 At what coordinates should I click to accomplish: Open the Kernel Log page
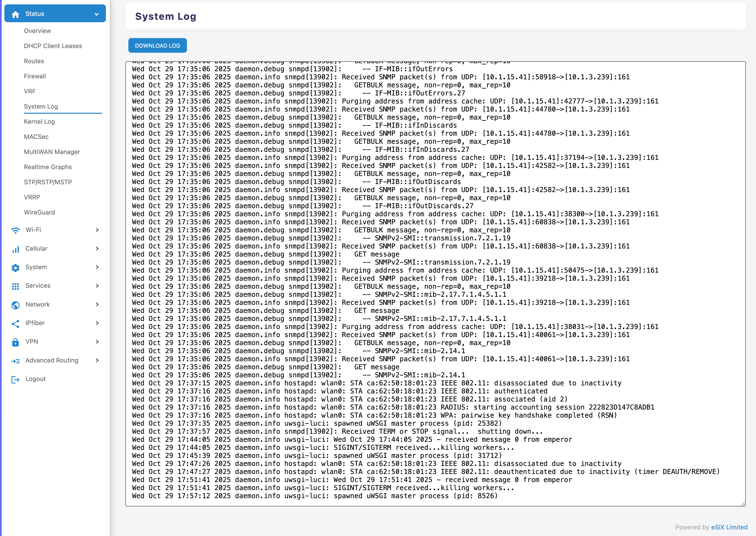pyautogui.click(x=39, y=122)
